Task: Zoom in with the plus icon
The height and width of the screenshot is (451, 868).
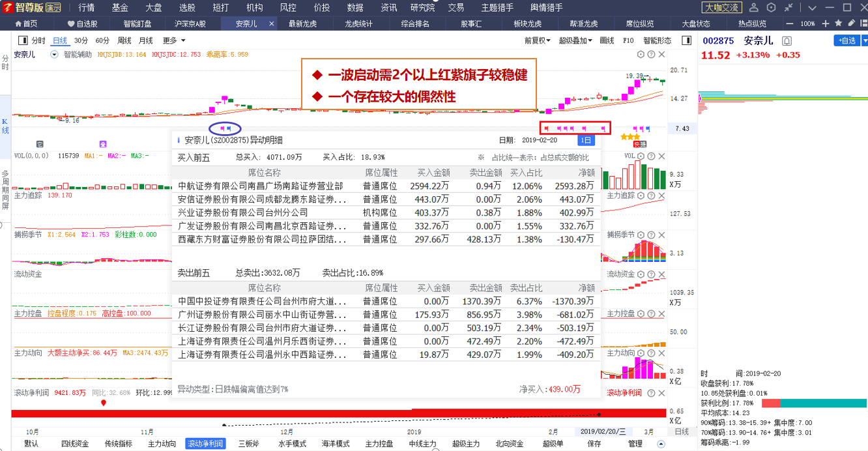Action: coord(826,23)
